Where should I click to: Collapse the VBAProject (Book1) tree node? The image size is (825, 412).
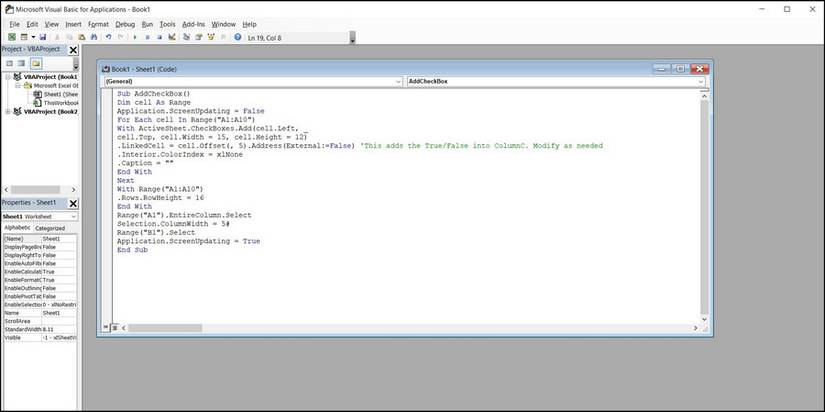tap(8, 77)
